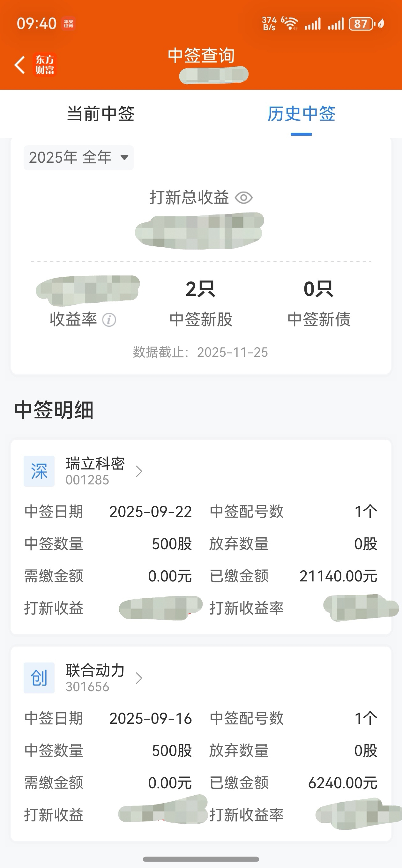Expand 瑞立科密 details via chevron
The image size is (402, 868).
tap(139, 471)
